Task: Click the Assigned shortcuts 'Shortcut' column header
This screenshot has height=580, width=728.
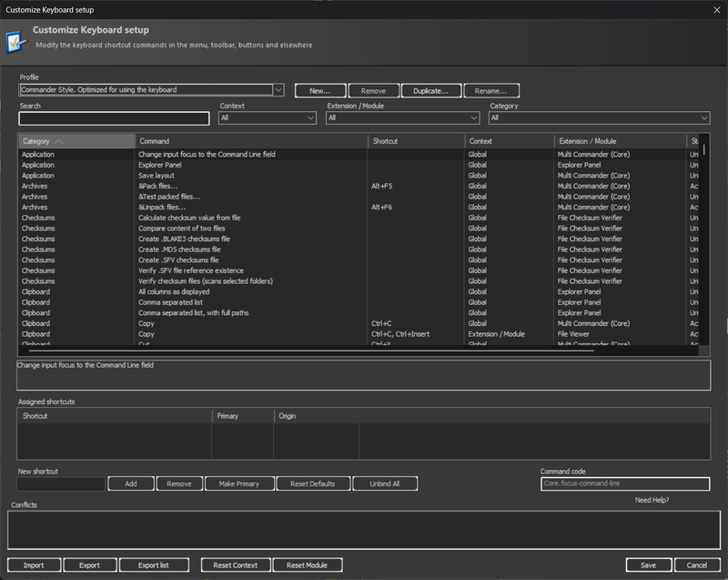Action: (x=115, y=416)
